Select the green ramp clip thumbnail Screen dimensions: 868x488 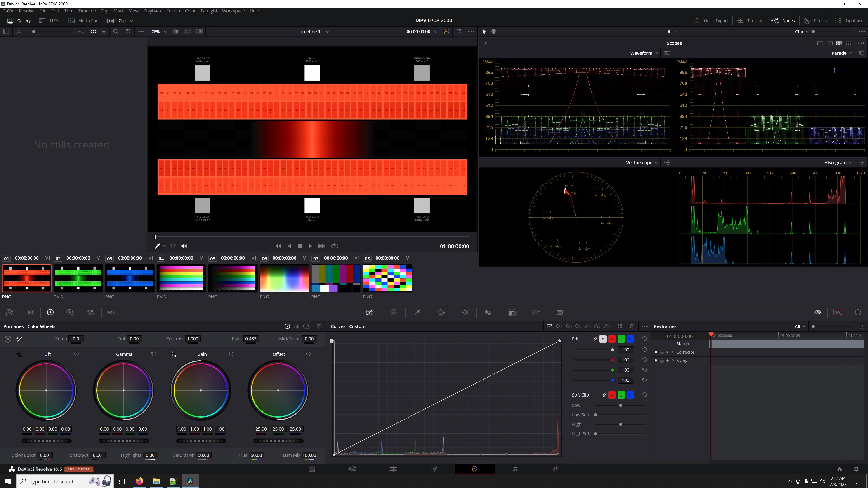78,278
